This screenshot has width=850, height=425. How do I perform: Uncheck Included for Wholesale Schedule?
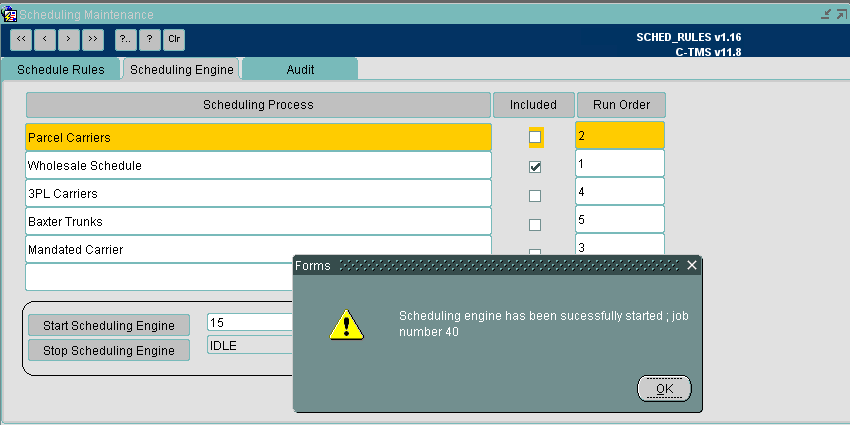(x=535, y=167)
